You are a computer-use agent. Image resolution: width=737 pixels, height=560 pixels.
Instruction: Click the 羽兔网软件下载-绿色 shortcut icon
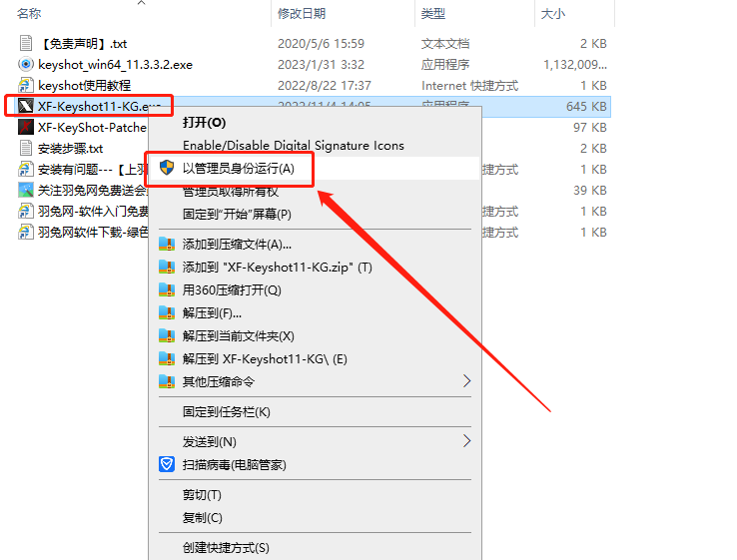(26, 232)
